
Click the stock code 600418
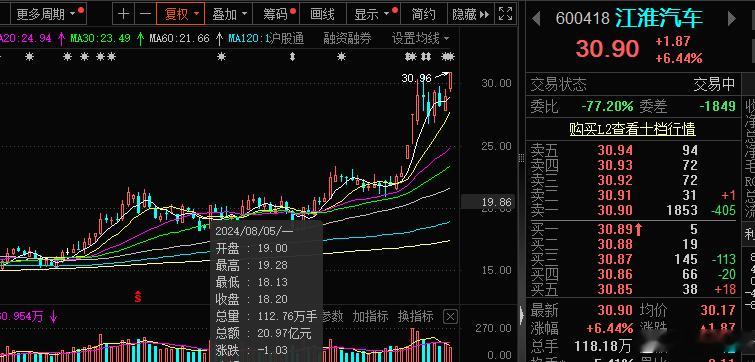click(582, 19)
